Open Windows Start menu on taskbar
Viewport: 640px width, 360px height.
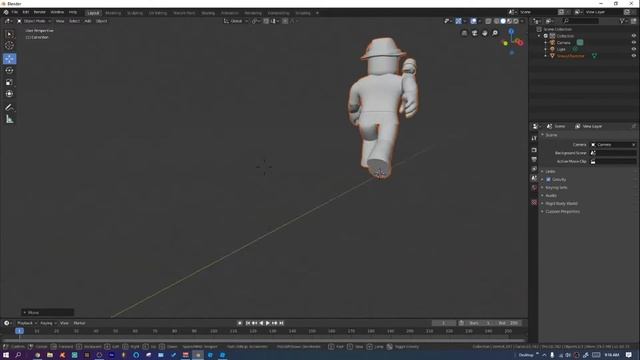[x=6, y=355]
